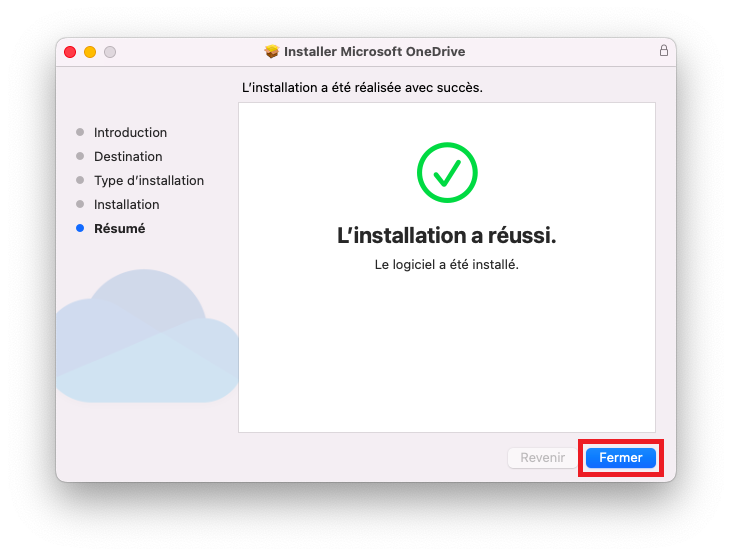732x556 pixels.
Task: Click the OneDrive cloud logo in sidebar
Action: click(x=147, y=336)
